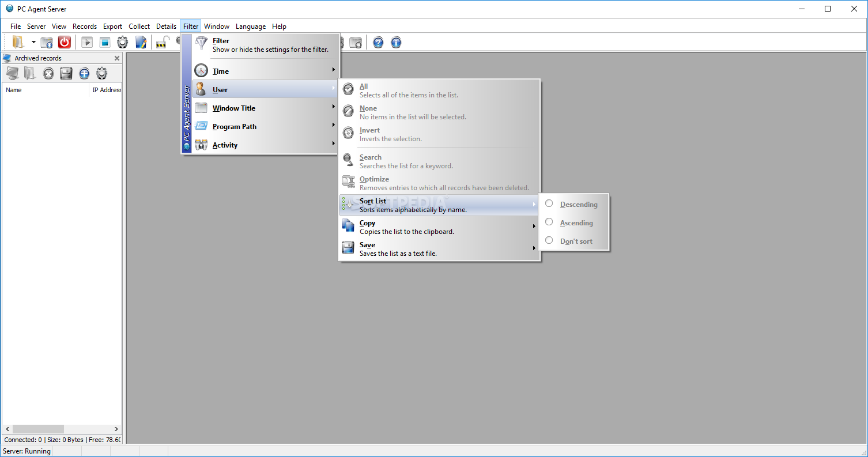Expand the Activity submenu

[265, 145]
